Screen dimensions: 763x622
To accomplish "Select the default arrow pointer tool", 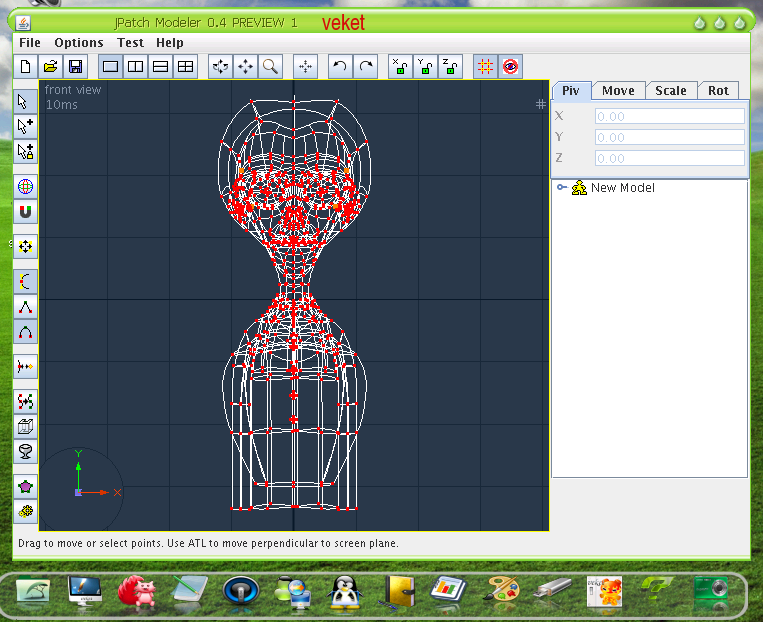I will click(25, 101).
